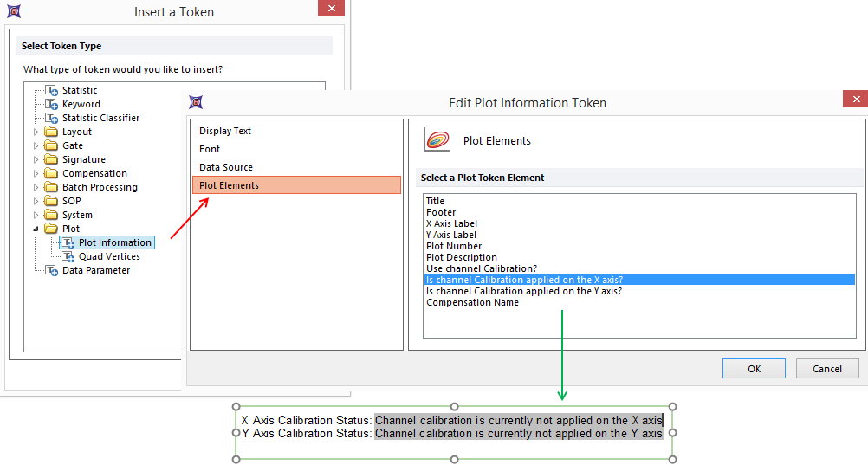Click the Layout folder icon
The height and width of the screenshot is (465, 868).
(51, 132)
